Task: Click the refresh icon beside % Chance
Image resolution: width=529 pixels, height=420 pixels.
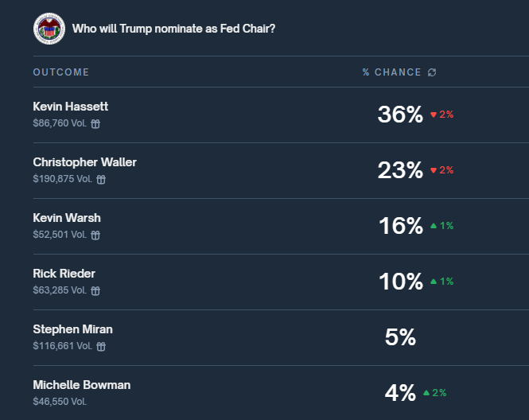Action: (x=432, y=72)
